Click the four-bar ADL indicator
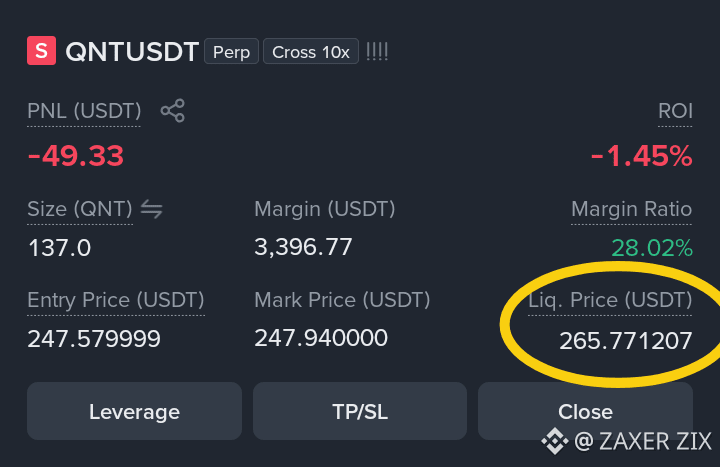This screenshot has width=720, height=467. tap(377, 51)
